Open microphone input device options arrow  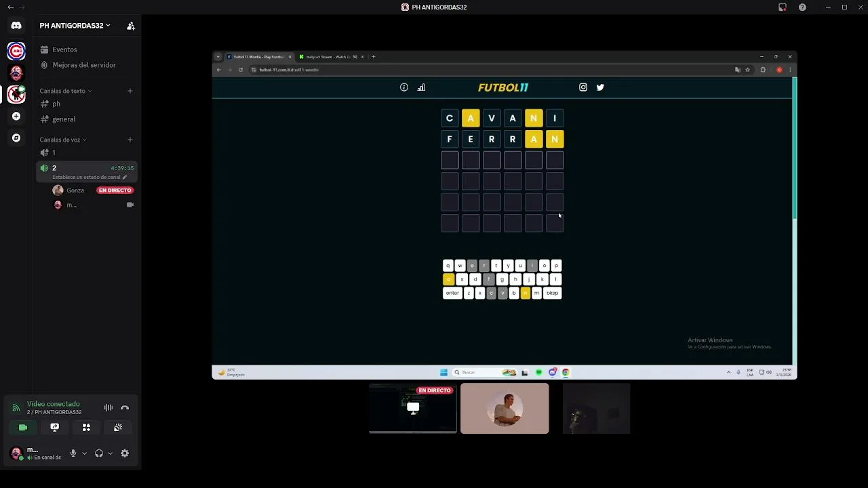(84, 453)
